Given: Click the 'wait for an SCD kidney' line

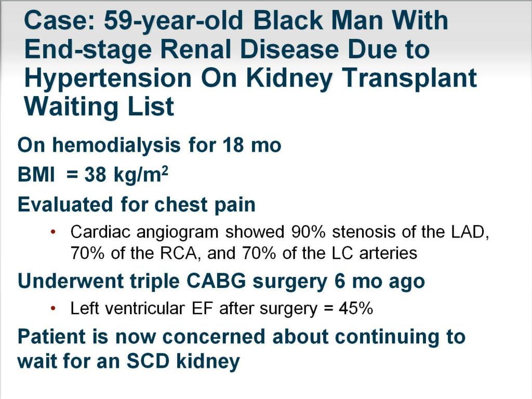Looking at the screenshot, I should point(129,361).
